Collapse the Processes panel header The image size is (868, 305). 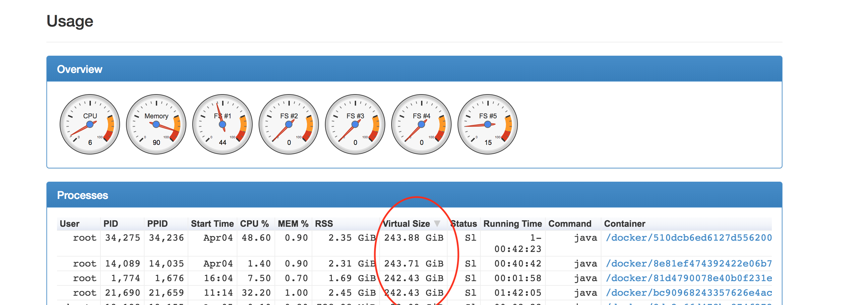click(x=83, y=196)
